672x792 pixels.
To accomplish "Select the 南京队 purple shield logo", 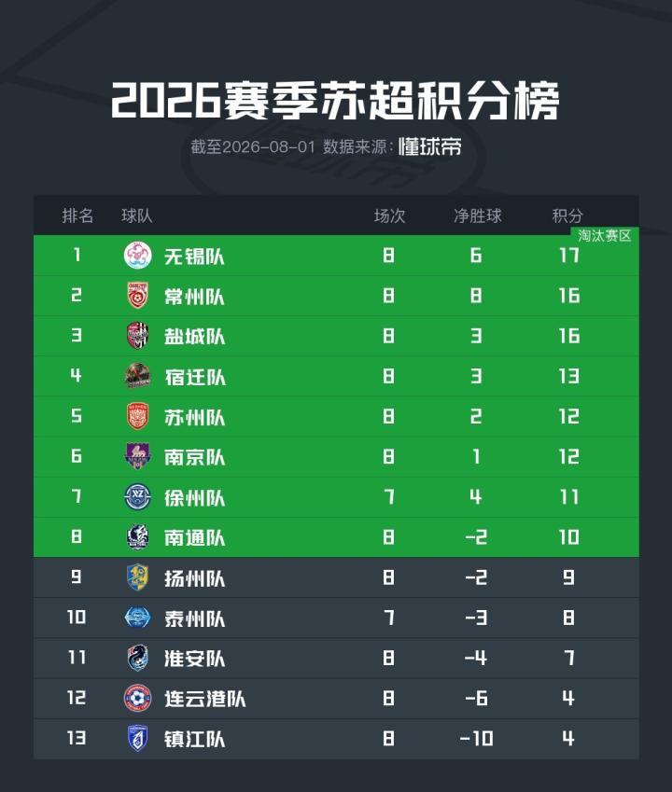I will (137, 456).
